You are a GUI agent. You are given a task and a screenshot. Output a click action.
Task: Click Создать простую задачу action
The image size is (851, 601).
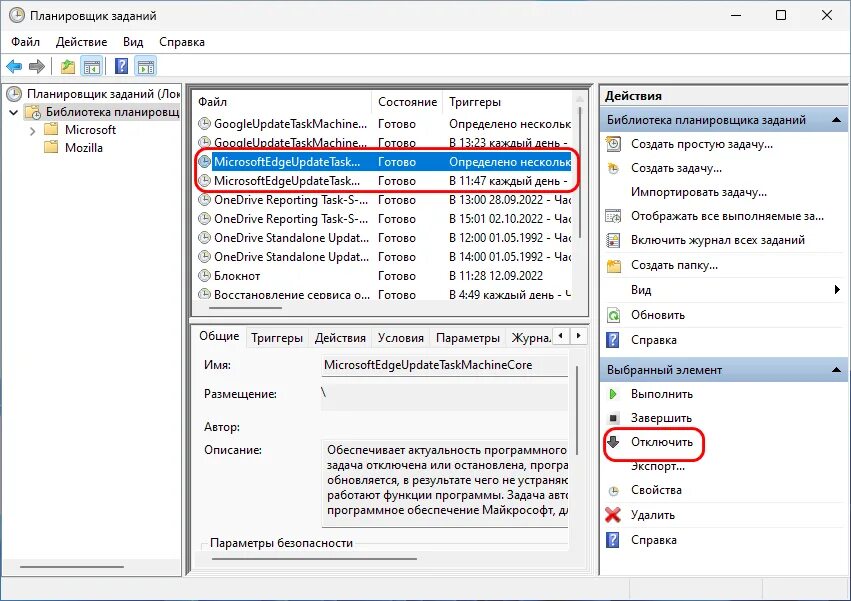702,144
